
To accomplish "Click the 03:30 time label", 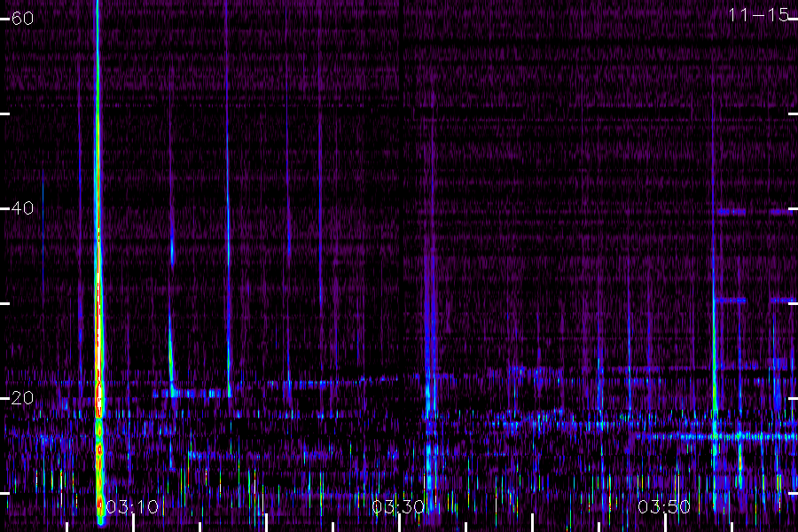I will 398,506.
